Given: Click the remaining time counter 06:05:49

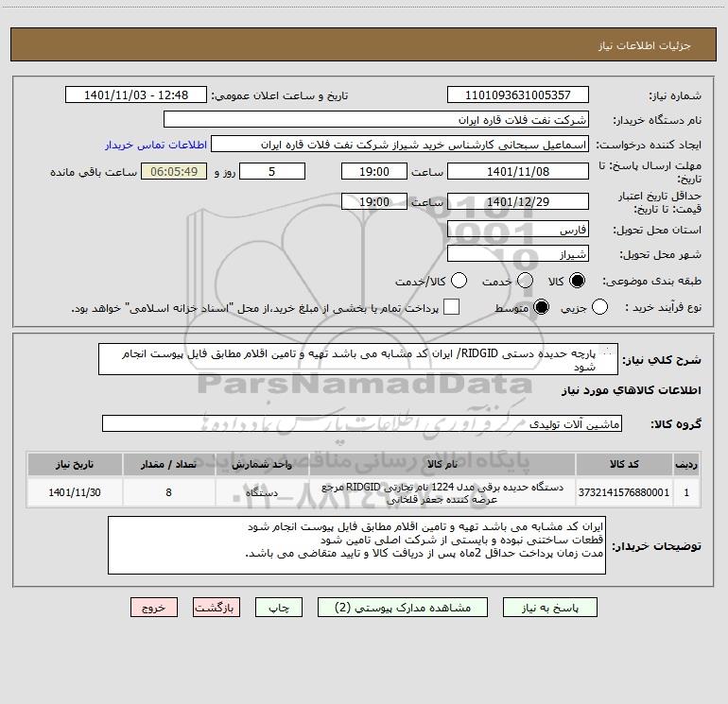Looking at the screenshot, I should tap(174, 171).
